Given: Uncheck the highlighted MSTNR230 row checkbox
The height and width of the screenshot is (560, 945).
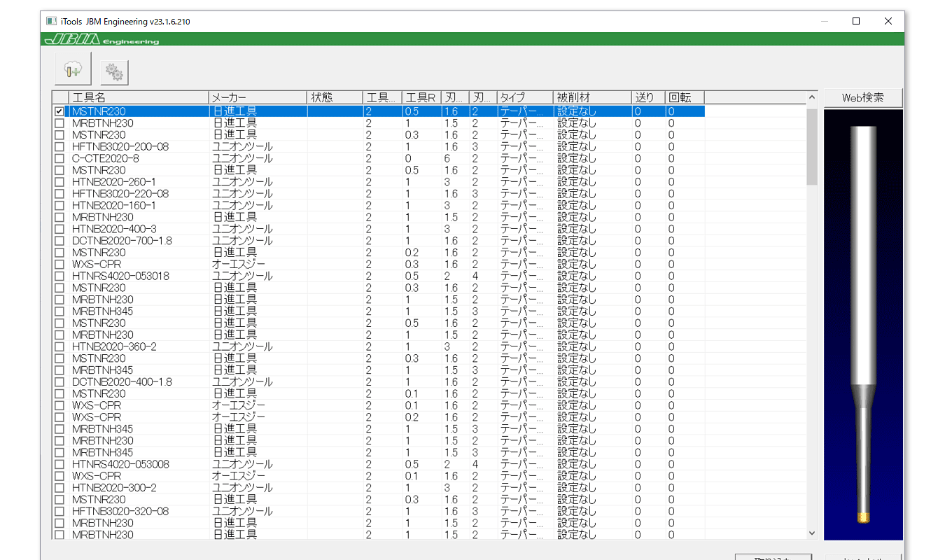Looking at the screenshot, I should coord(59,111).
